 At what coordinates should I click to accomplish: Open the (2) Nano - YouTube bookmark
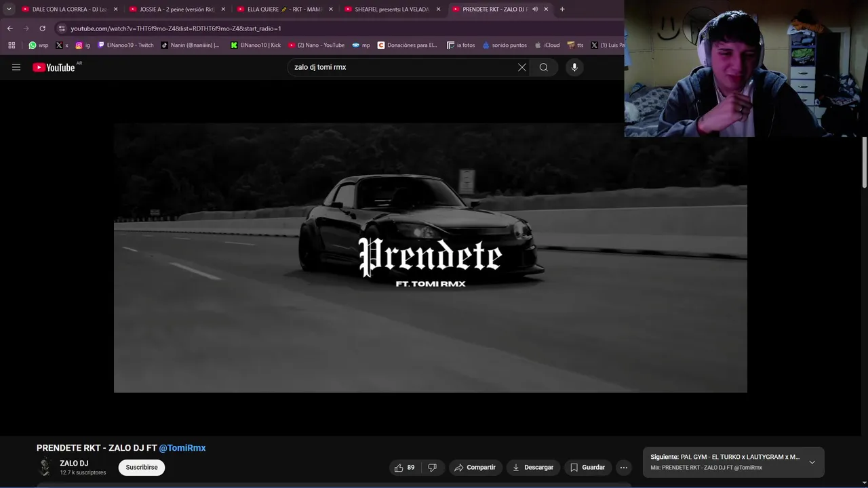pos(317,45)
